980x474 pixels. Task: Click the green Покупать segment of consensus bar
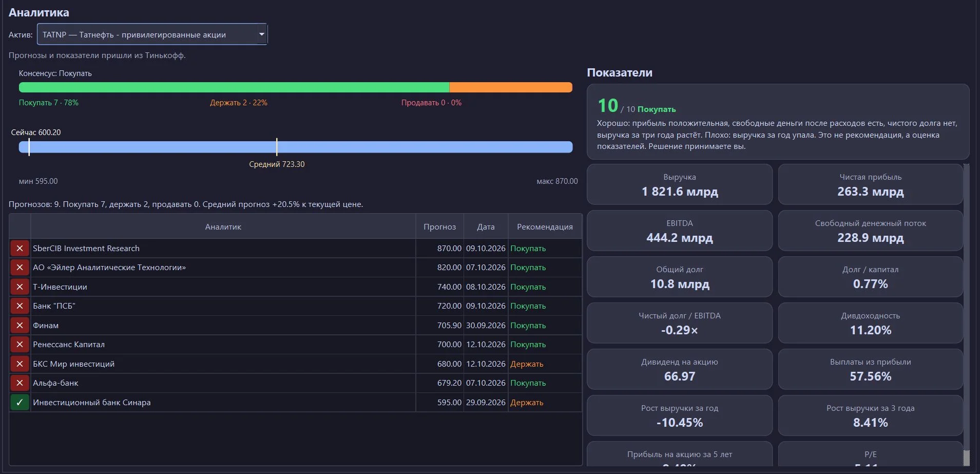pos(234,87)
